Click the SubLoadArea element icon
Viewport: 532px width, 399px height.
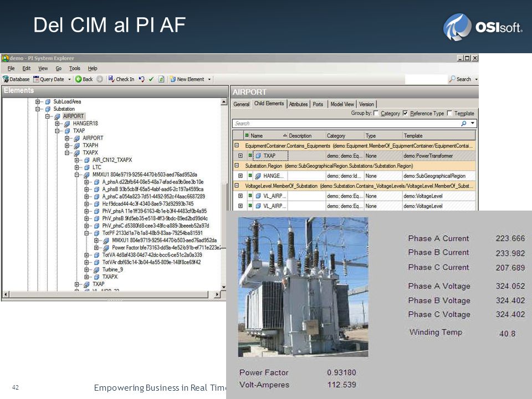pos(48,102)
